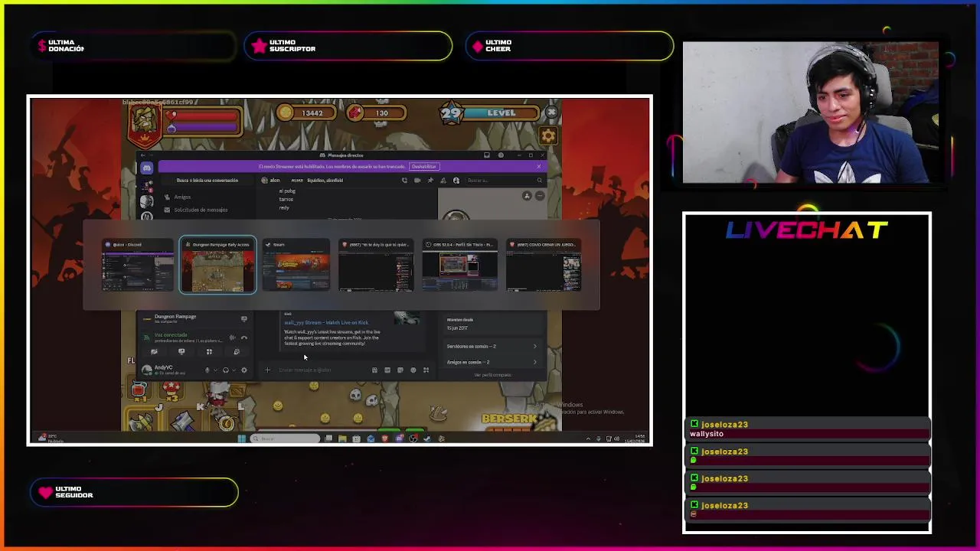Disconnect from the Discord voice channel
This screenshot has width=980, height=551.
[244, 337]
